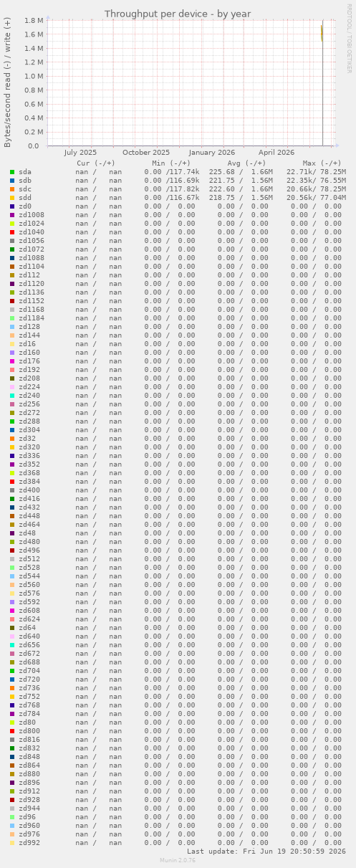Select the zd16 legend entry
Screen dimensions: 356x868
point(27,344)
